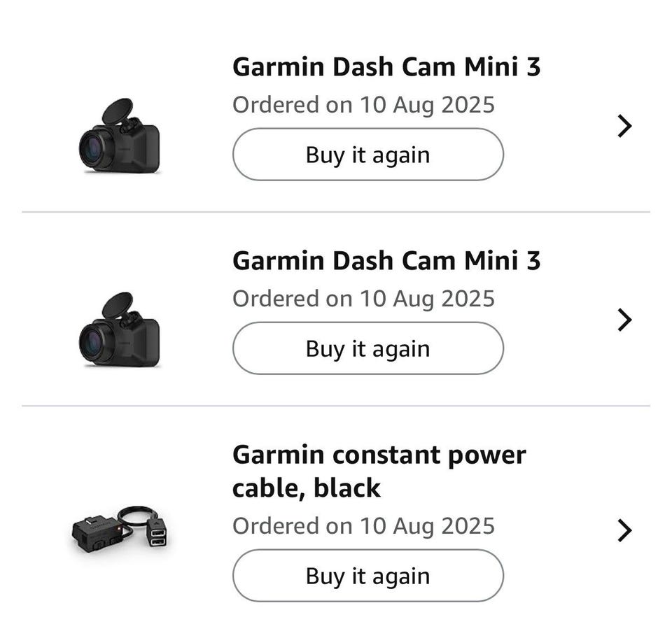Screen dimensions: 672x624
Task: Expand the second Garmin Dash Cam Mini 3 chevron
Action: pos(624,320)
